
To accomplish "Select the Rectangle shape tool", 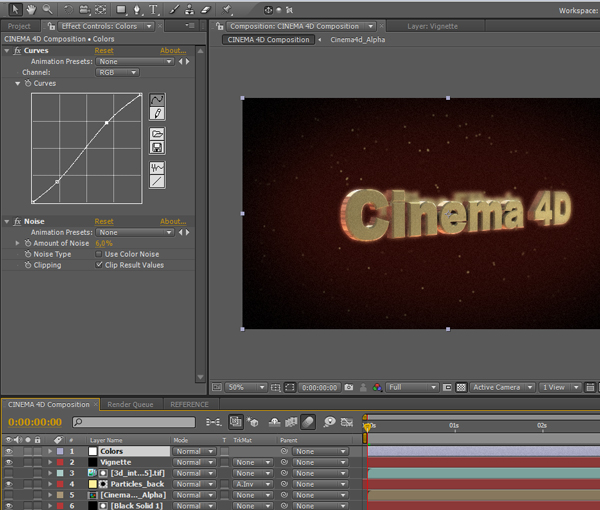I will pos(121,10).
